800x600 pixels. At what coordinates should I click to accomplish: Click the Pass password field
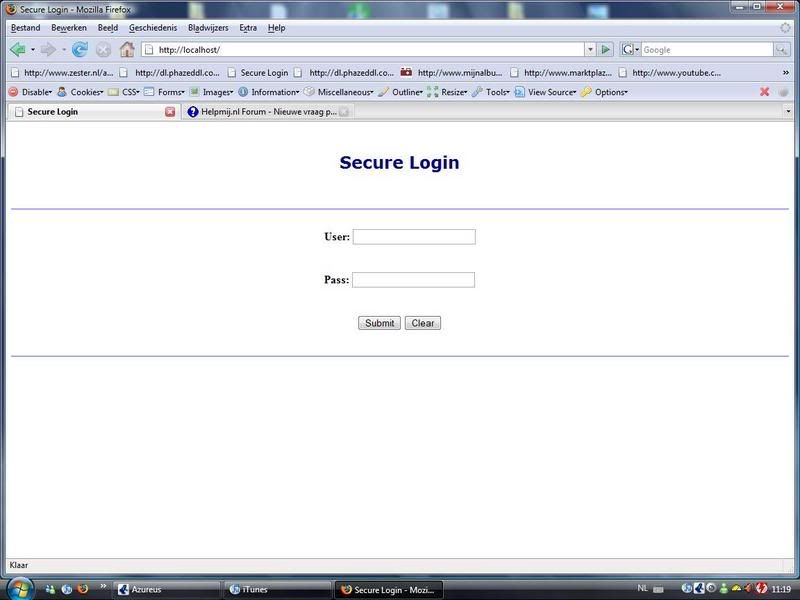point(413,280)
